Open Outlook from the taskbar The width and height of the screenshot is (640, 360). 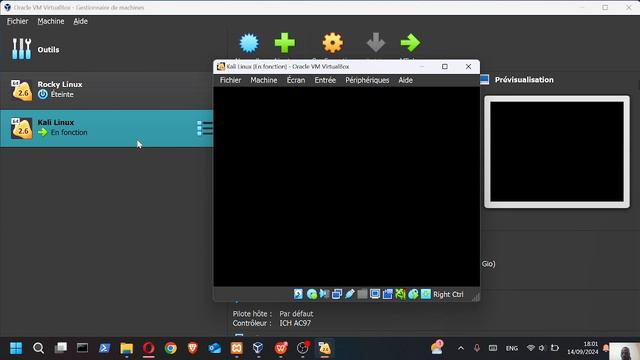[x=215, y=348]
